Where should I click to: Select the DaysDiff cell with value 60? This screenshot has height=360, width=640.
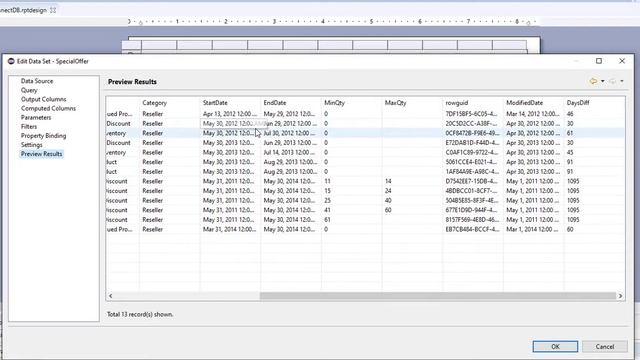[594, 229]
